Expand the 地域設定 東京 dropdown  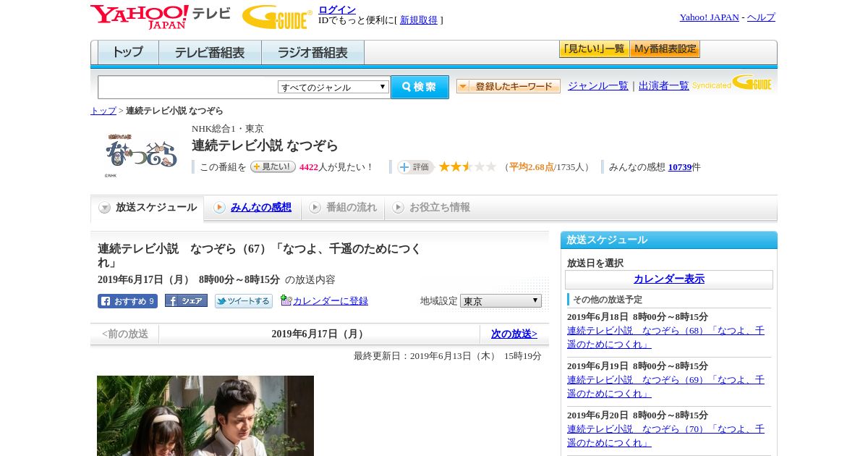(x=501, y=300)
